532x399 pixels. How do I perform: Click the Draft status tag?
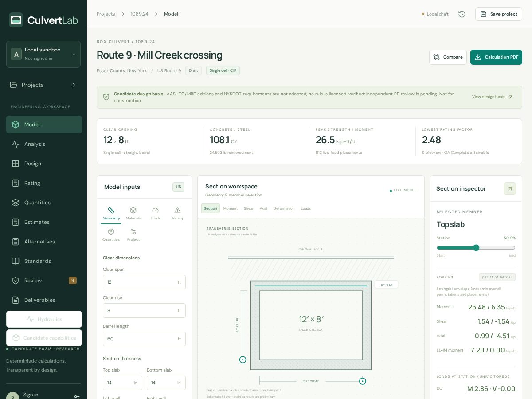tap(193, 70)
